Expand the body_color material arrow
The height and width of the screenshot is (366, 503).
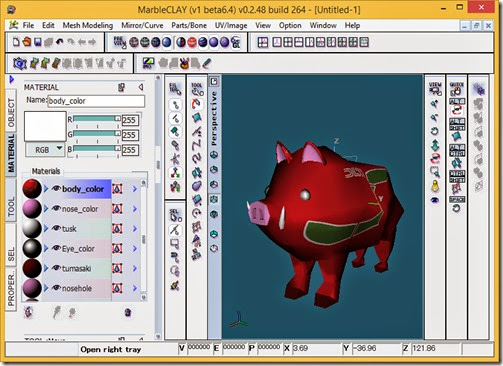[46, 189]
